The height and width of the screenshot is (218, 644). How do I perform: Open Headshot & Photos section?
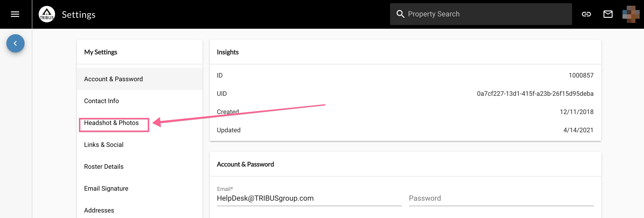point(139,123)
